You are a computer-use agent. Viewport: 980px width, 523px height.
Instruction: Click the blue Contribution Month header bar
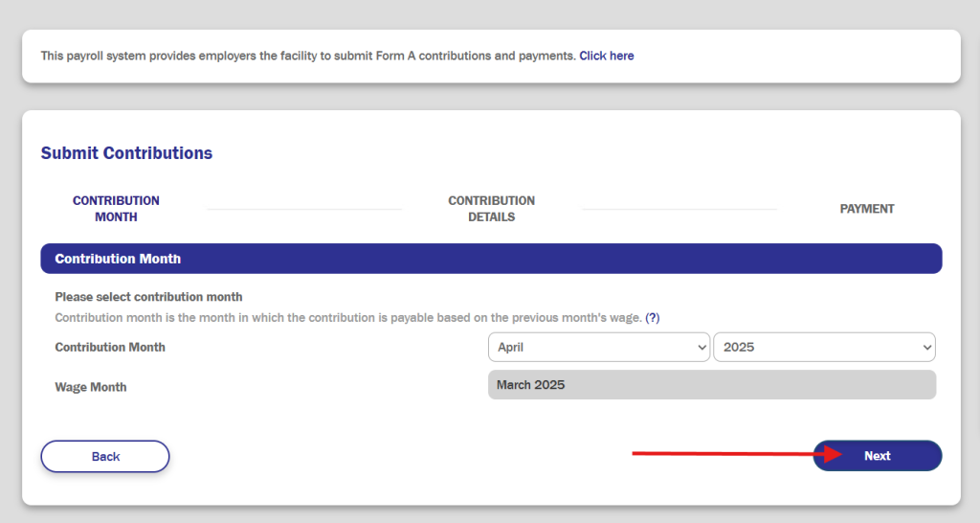491,259
